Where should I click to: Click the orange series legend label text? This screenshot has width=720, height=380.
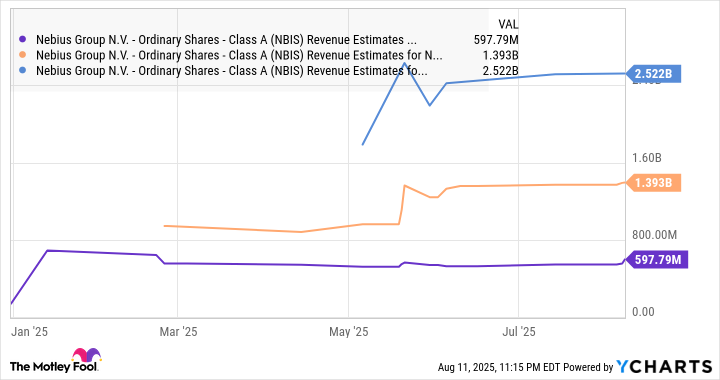[x=239, y=56]
